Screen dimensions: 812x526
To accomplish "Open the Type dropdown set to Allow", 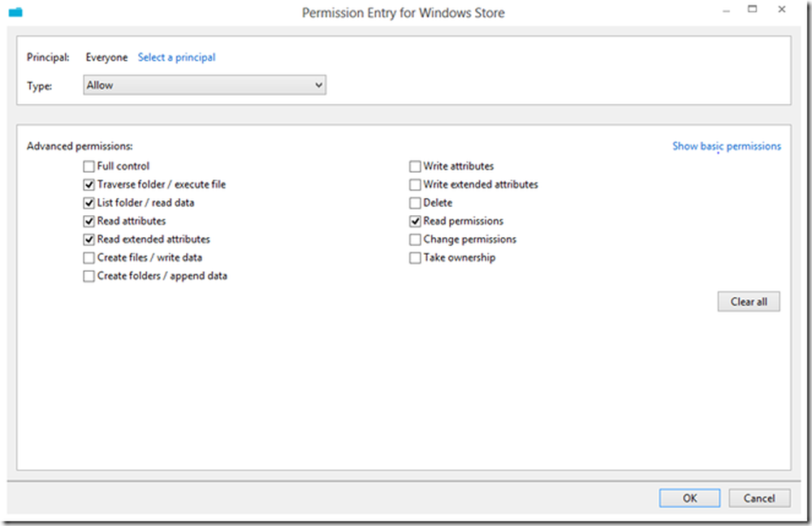I will click(x=205, y=85).
